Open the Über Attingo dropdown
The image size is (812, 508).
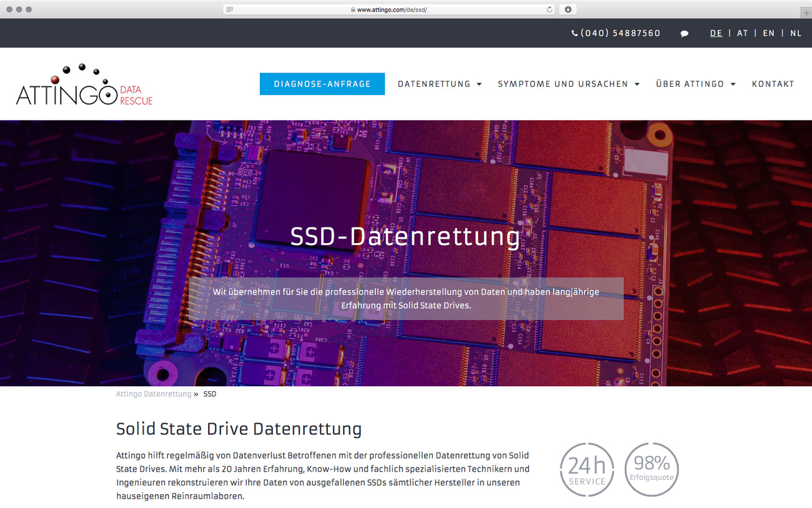[695, 84]
